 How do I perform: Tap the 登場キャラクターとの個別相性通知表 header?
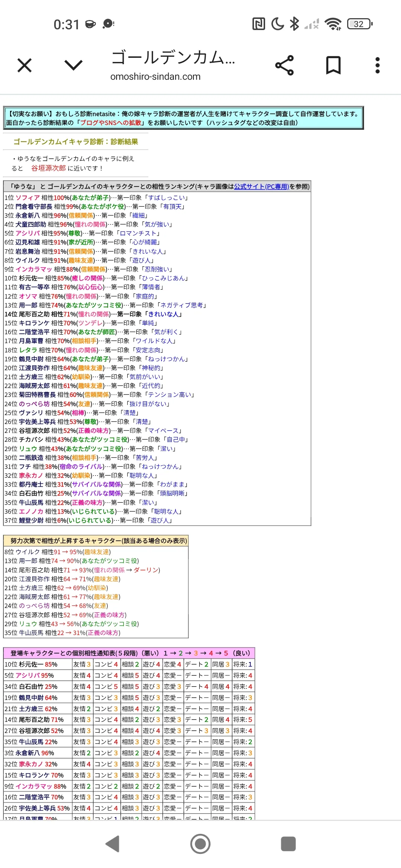click(129, 653)
